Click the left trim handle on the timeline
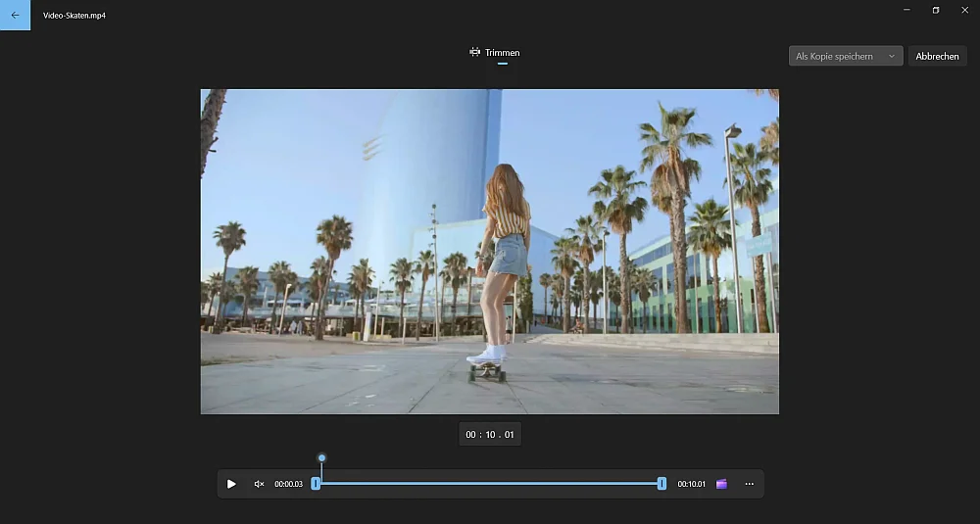This screenshot has height=524, width=980. [316, 484]
